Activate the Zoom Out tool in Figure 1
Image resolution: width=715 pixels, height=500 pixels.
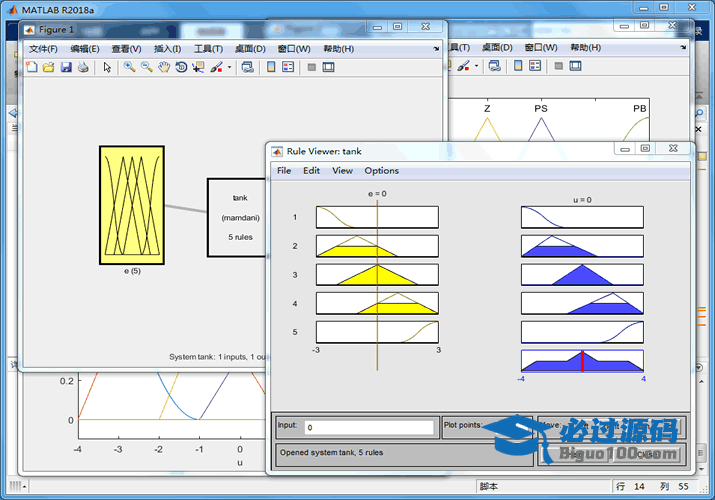point(147,67)
